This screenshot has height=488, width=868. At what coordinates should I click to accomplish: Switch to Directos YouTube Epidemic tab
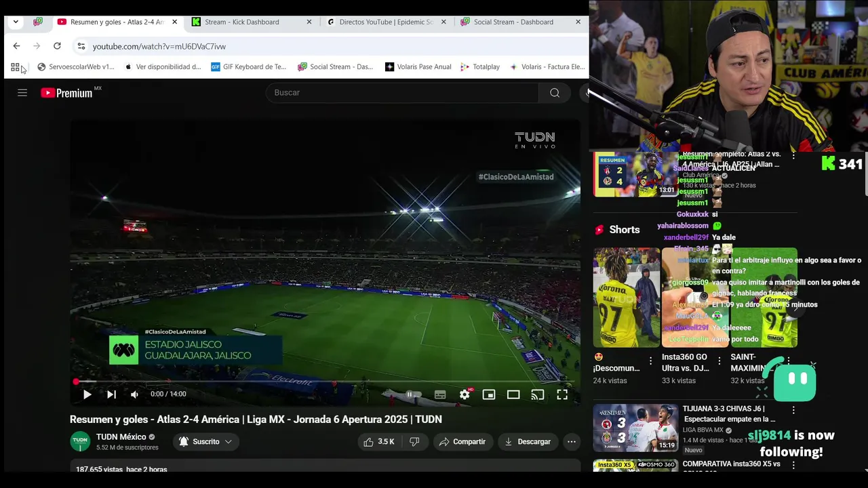pos(385,22)
